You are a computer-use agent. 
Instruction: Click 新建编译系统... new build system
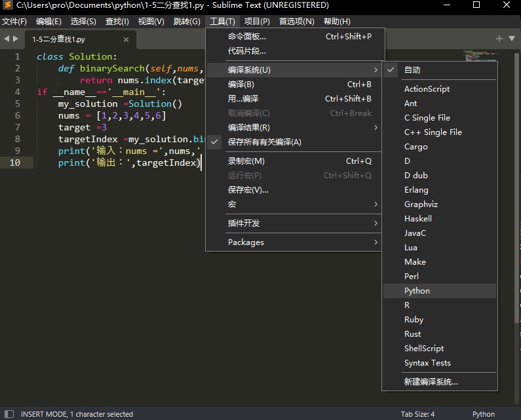click(440, 382)
